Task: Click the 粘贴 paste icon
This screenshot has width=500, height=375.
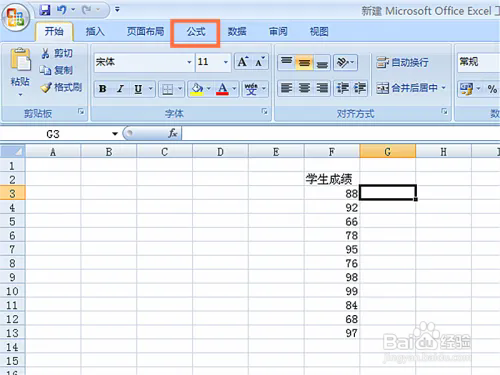Action: point(20,60)
